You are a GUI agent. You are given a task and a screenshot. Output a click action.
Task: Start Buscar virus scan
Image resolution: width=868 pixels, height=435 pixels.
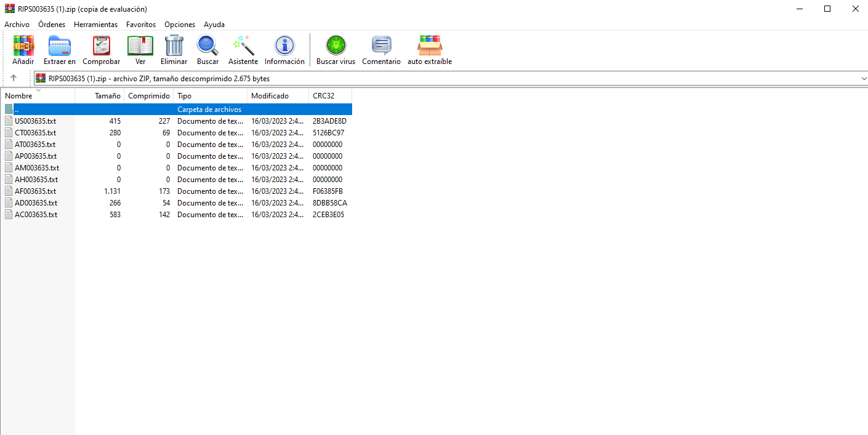[336, 50]
